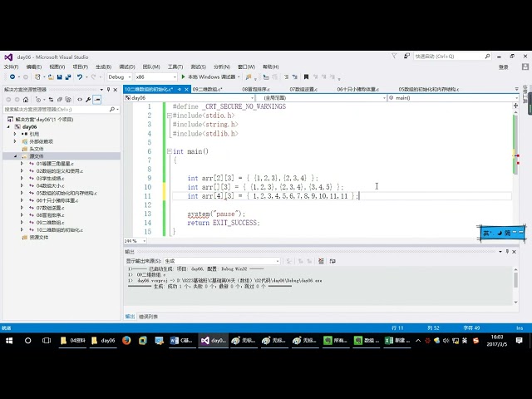
Task: Switch to the 05 editor tab
Action: point(429,90)
